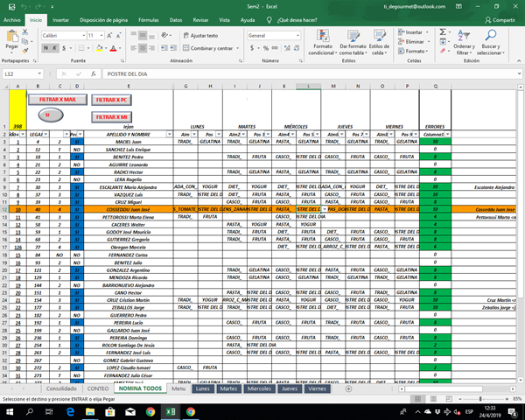525x420 pixels.
Task: Open Columna1 filter dropdown
Action: click(448, 134)
